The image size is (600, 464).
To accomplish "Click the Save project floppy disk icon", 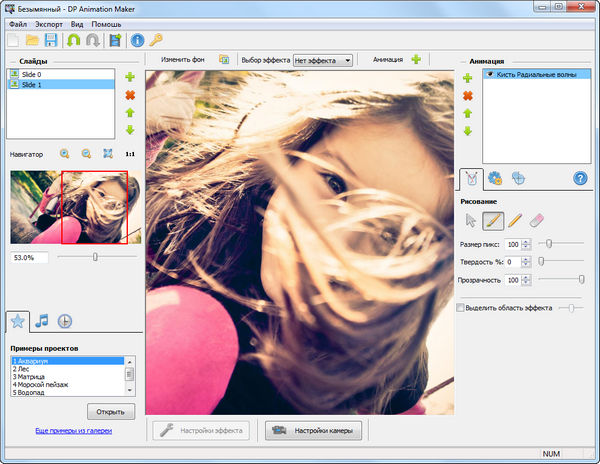I will [50, 41].
